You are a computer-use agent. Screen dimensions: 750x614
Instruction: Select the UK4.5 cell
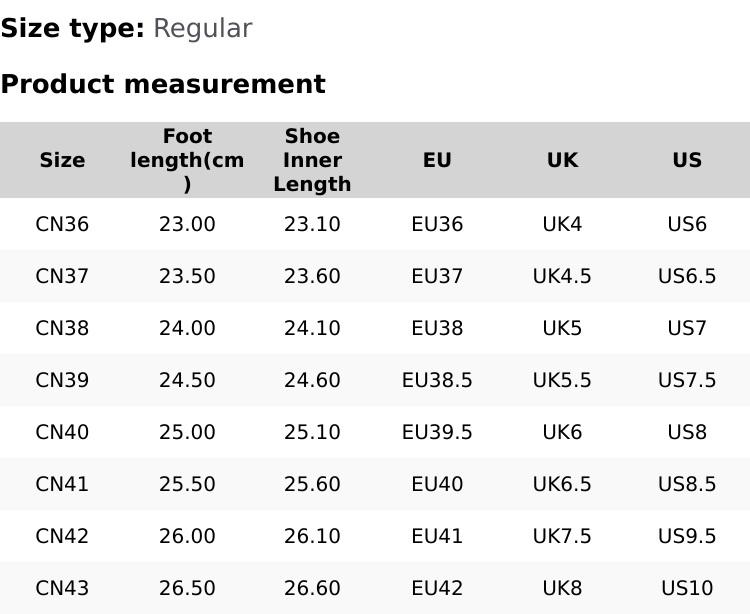tap(562, 276)
